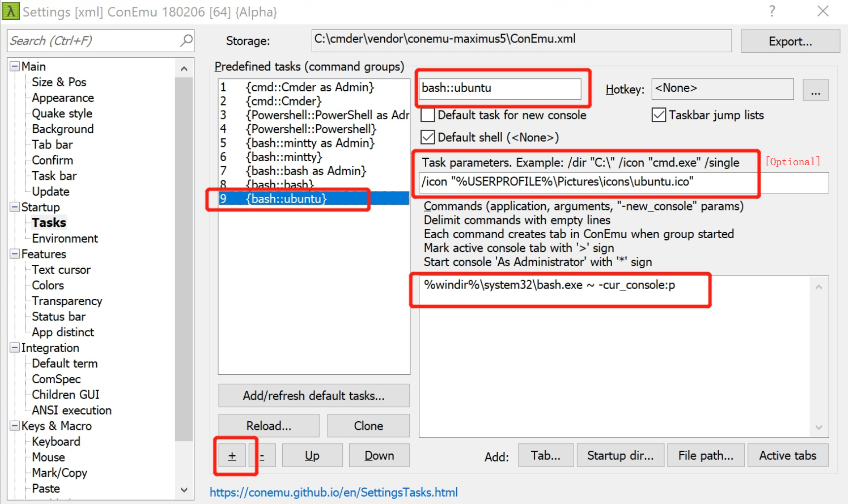Select task {cmd::Cmder} in list
Image resolution: width=848 pixels, height=504 pixels.
pos(314,101)
